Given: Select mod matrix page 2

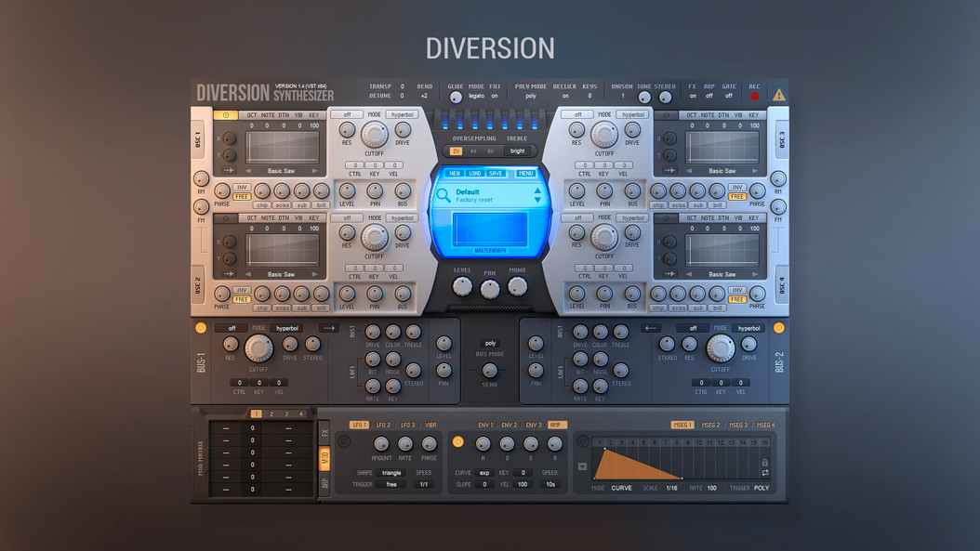Looking at the screenshot, I should click(x=271, y=413).
